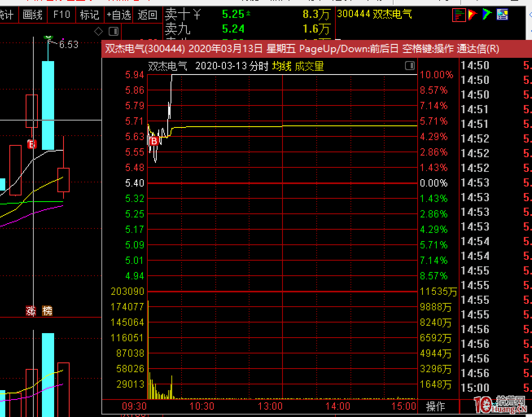This screenshot has height=417, width=532.
Task: Click the red and yellow arrow icon
Action: (x=473, y=15)
